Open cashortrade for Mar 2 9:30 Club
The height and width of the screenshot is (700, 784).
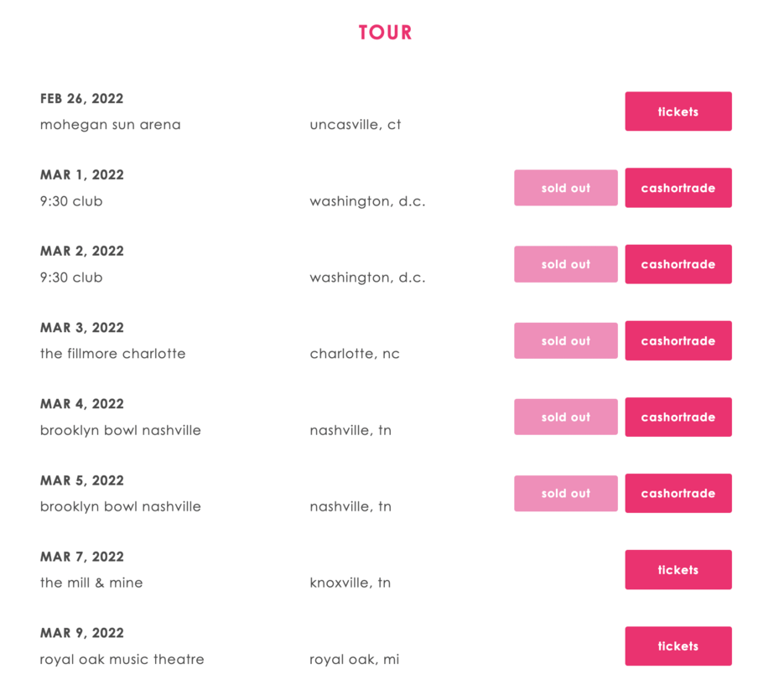[678, 264]
